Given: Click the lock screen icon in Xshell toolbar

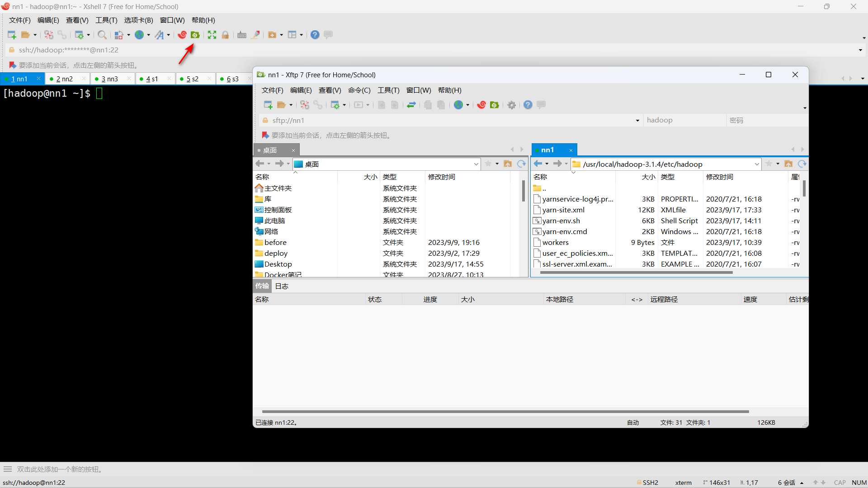Looking at the screenshot, I should click(225, 35).
